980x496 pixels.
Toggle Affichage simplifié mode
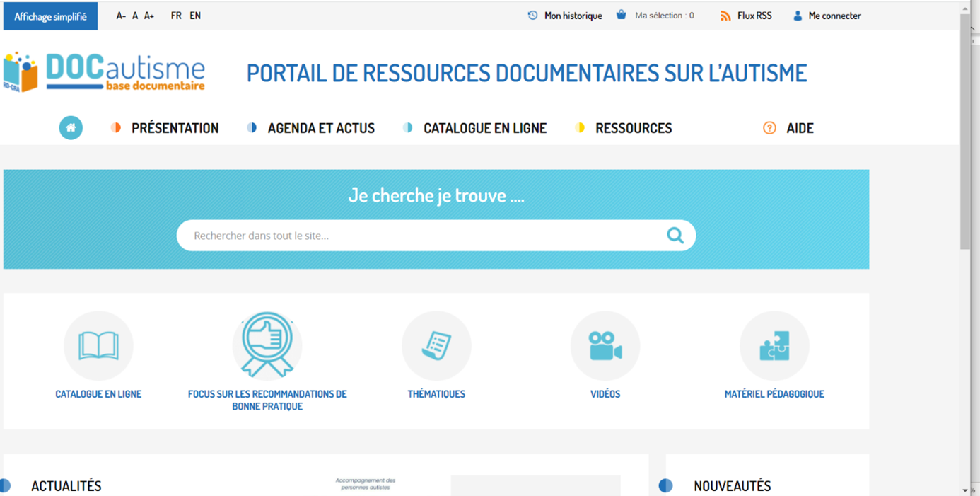click(50, 16)
